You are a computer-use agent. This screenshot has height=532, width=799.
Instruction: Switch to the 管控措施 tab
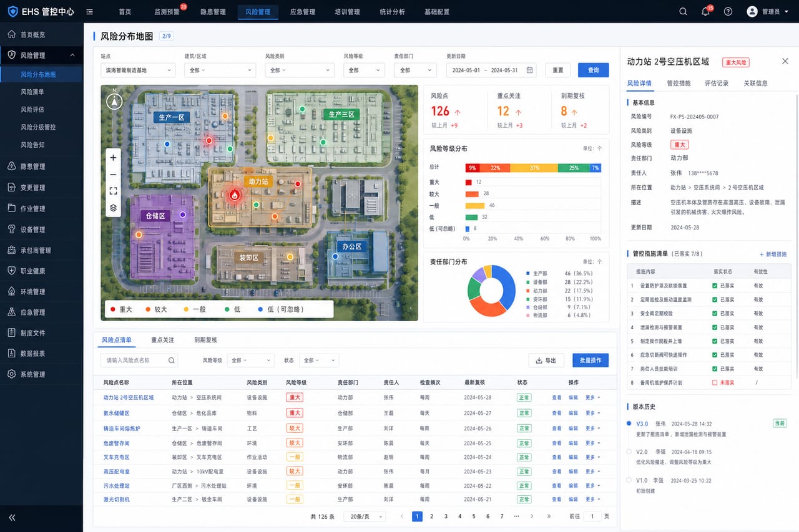679,83
